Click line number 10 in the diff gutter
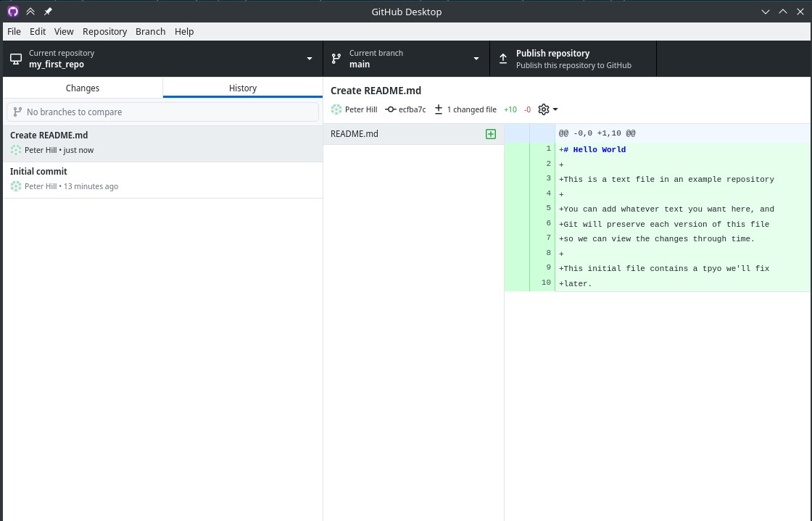812x521 pixels. click(546, 283)
